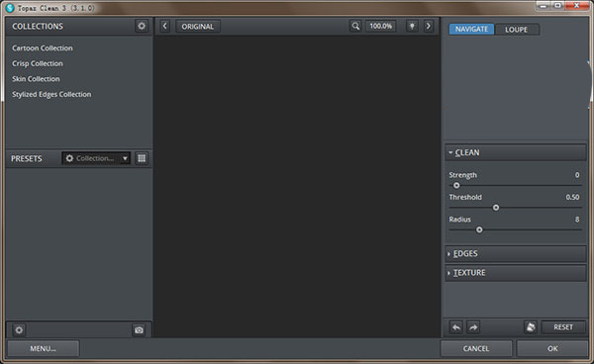
Task: Click the dark preview canvas area
Action: (297, 186)
